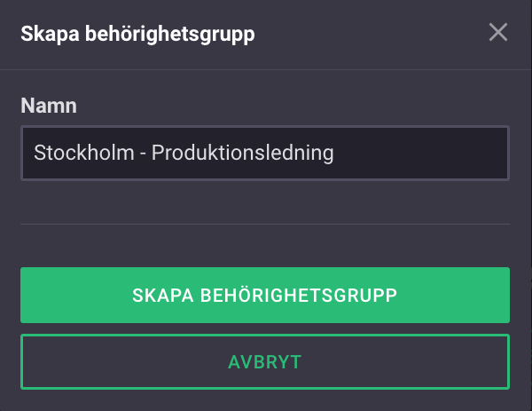The height and width of the screenshot is (411, 532).
Task: Close the Skapa behörighetsgrupp dialog
Action: click(498, 33)
